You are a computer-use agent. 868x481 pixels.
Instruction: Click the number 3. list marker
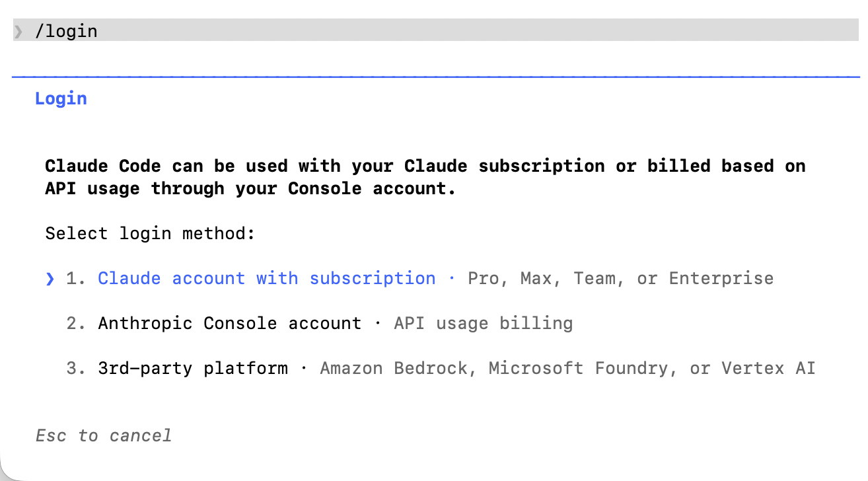click(x=76, y=369)
